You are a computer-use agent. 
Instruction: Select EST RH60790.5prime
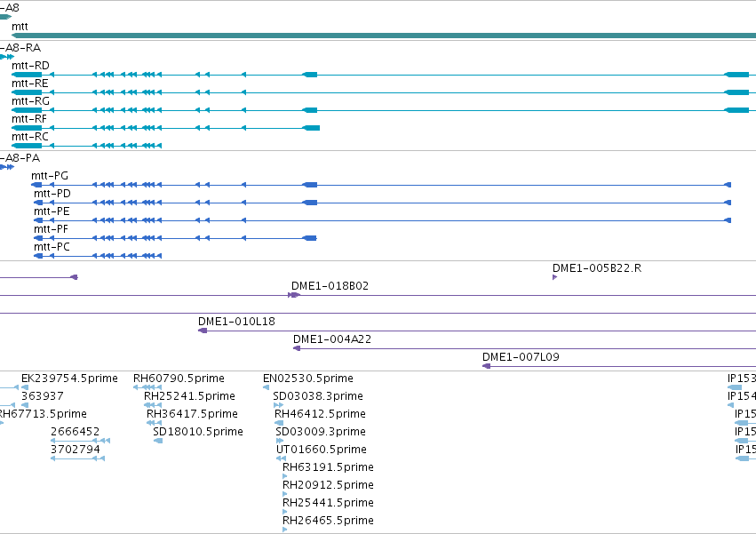click(x=179, y=379)
